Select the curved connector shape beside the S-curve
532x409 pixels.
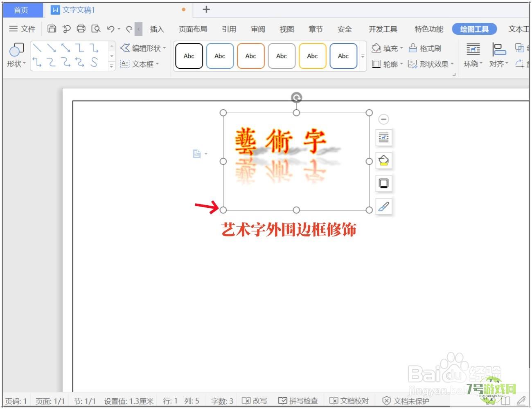click(x=80, y=62)
